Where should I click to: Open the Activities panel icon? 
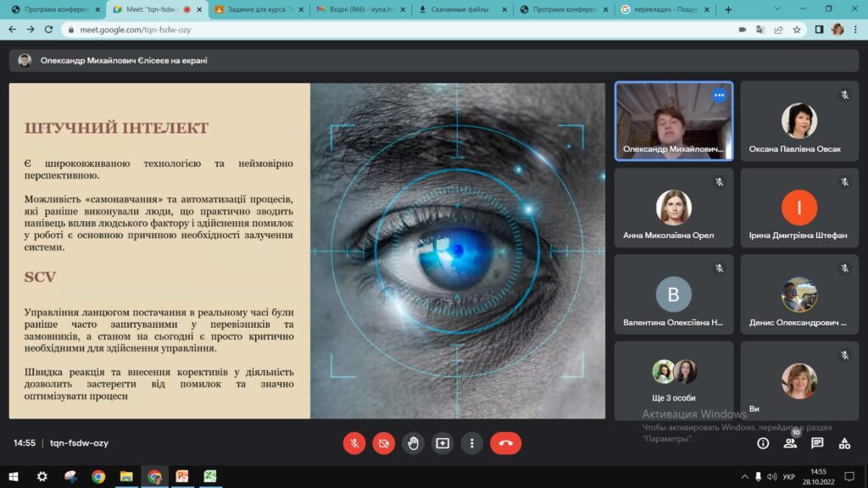844,443
